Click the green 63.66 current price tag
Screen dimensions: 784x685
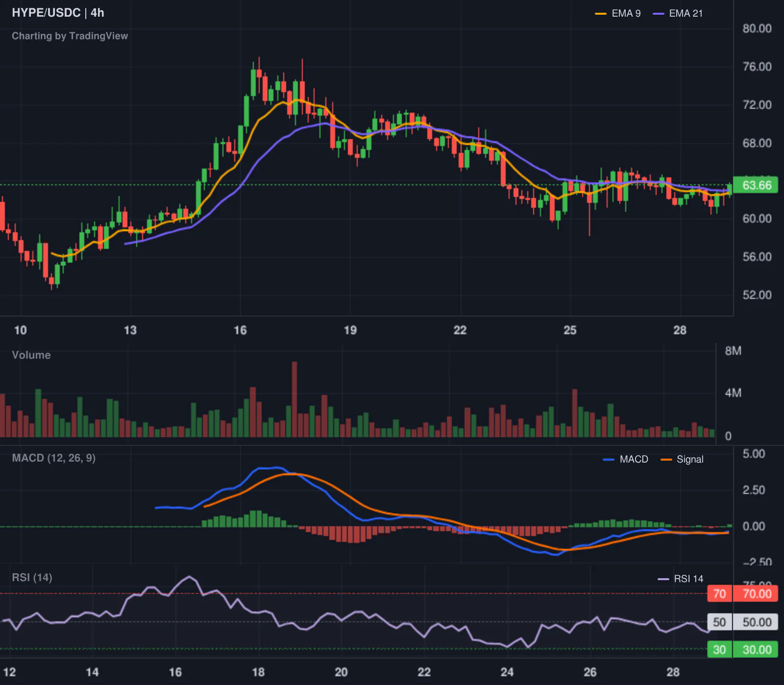756,185
